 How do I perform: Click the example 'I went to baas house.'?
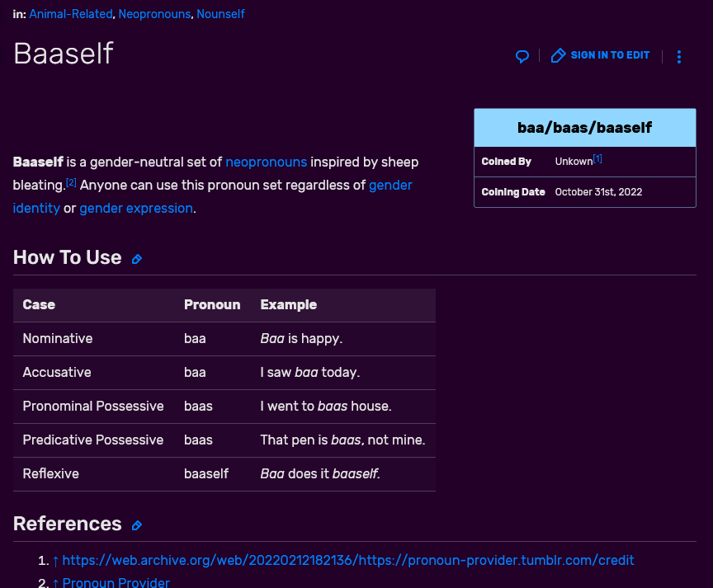[326, 407]
